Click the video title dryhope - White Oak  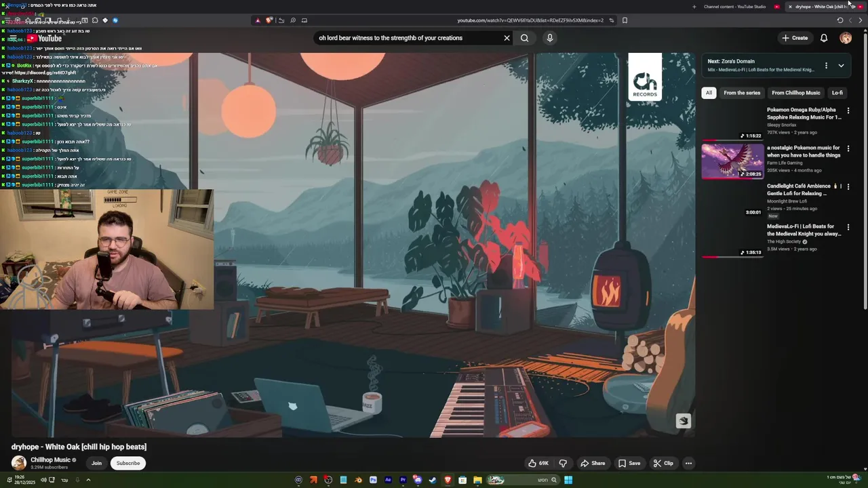pyautogui.click(x=79, y=447)
